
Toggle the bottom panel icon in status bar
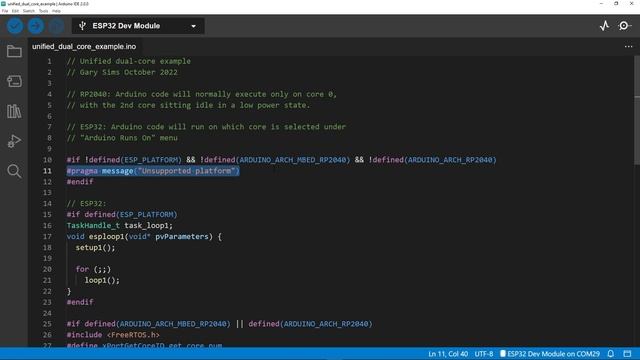[x=627, y=354]
